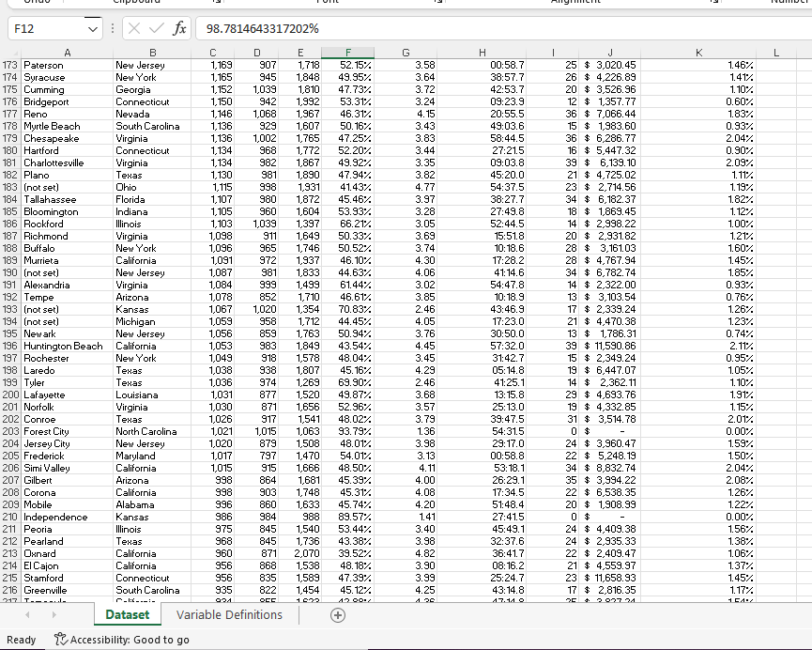
Task: Select cell with time 00:58.7
Action: tap(483, 66)
